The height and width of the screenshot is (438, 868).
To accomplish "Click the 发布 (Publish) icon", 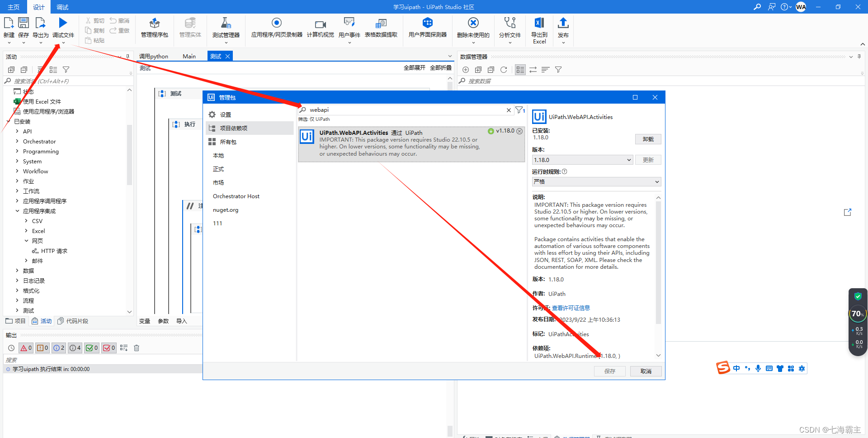I will [563, 23].
